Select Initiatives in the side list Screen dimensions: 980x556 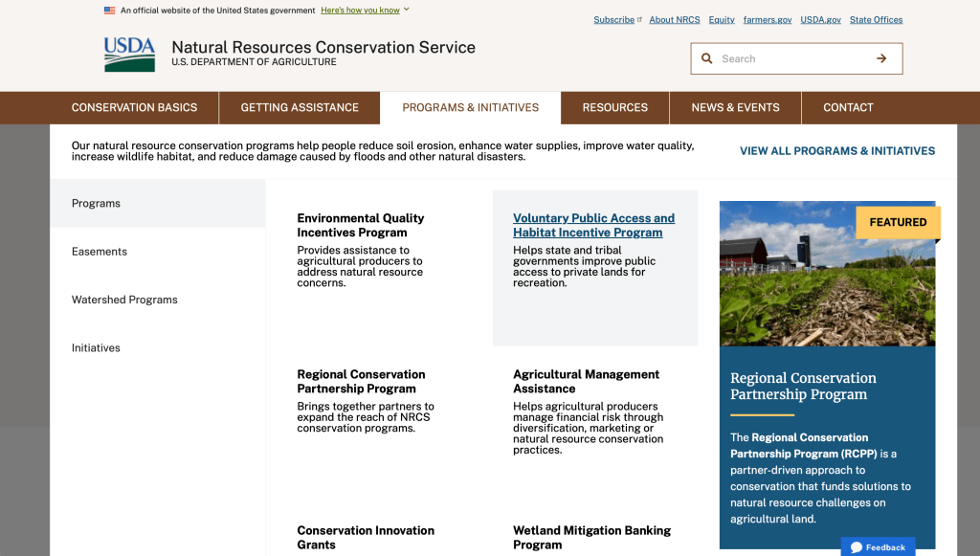tap(96, 348)
